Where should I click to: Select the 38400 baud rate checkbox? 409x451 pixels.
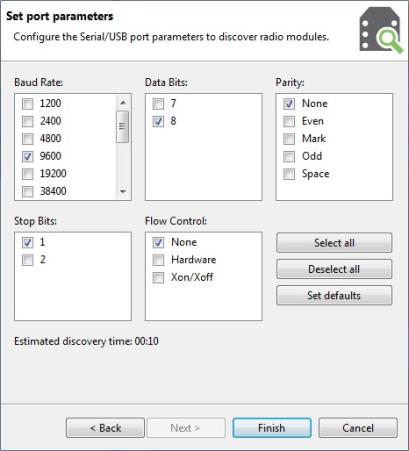(x=28, y=191)
